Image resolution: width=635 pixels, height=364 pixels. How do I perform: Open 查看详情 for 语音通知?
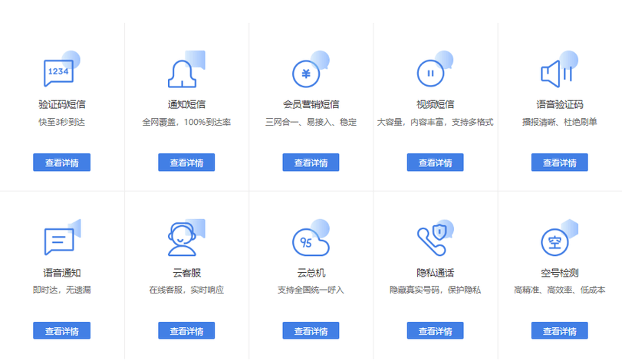61,330
